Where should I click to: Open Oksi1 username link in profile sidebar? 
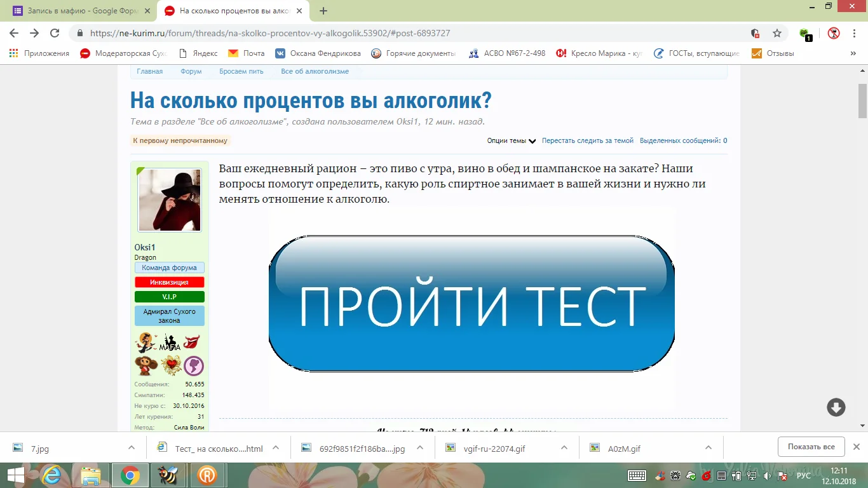[145, 247]
